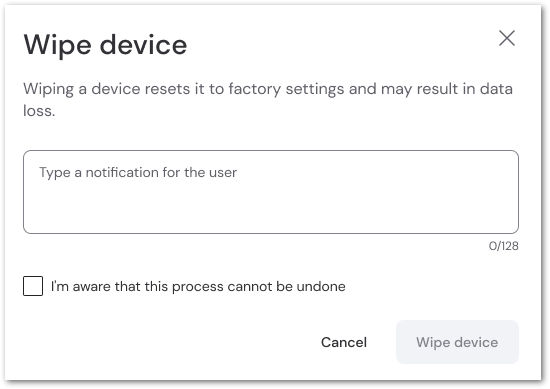Confirm awareness by checking the square box
Image resolution: width=550 pixels, height=389 pixels.
click(x=33, y=286)
